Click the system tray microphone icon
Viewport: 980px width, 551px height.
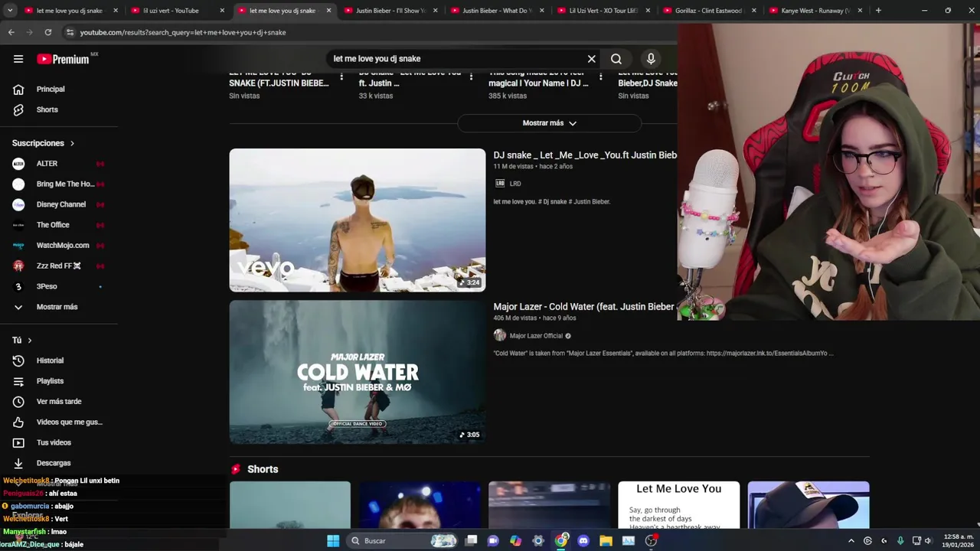(900, 541)
